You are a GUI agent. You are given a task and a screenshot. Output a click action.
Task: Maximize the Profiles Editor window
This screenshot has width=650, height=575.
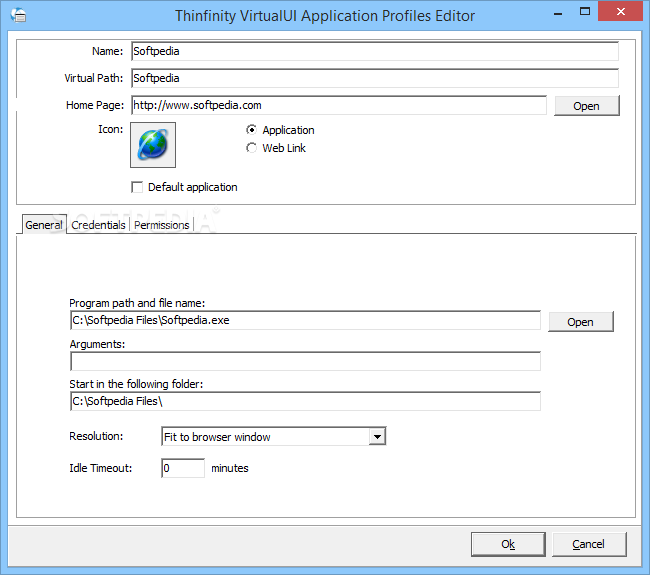(585, 12)
